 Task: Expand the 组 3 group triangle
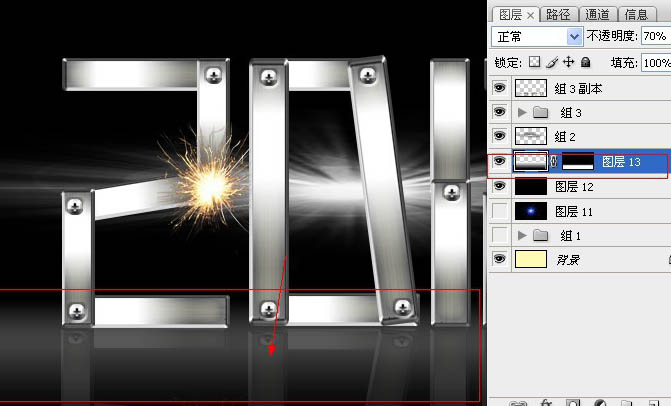[x=522, y=112]
